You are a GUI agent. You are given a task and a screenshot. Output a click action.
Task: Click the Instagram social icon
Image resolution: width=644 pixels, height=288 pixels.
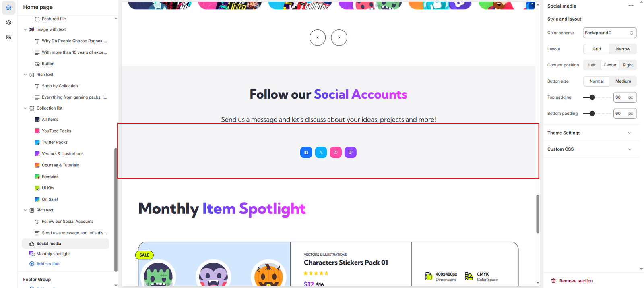coord(336,152)
